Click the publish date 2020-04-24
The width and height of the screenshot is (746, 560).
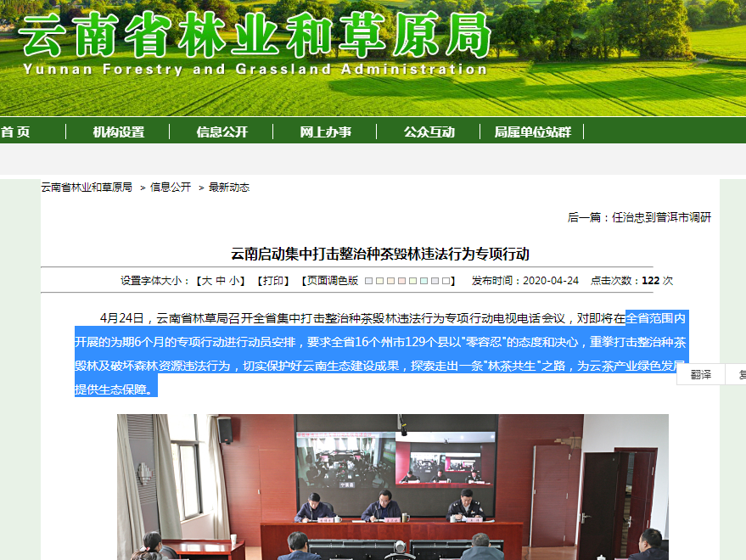(x=551, y=281)
